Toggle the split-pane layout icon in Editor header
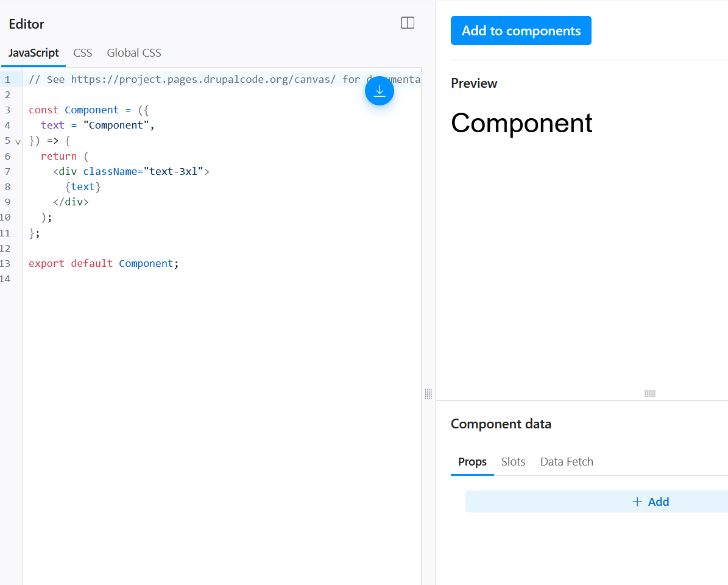This screenshot has width=728, height=585. 407,23
